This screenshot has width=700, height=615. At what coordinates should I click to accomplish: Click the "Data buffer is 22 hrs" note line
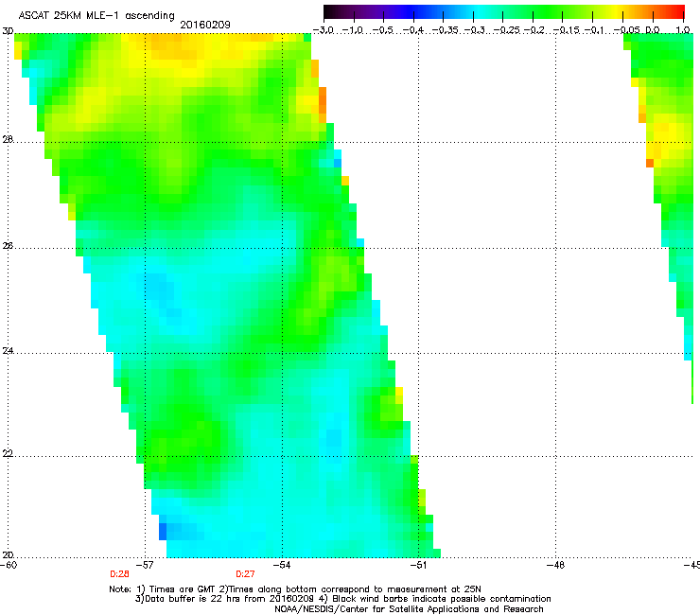[342, 599]
